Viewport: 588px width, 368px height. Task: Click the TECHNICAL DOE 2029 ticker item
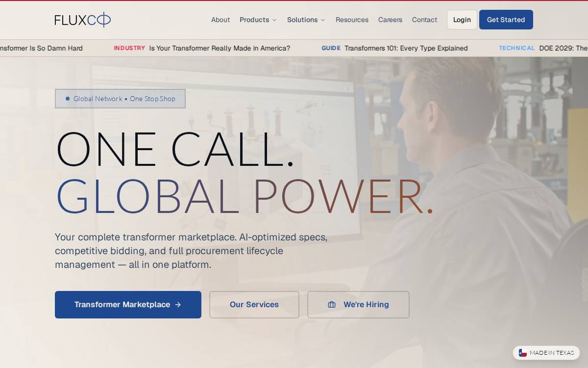coord(543,48)
